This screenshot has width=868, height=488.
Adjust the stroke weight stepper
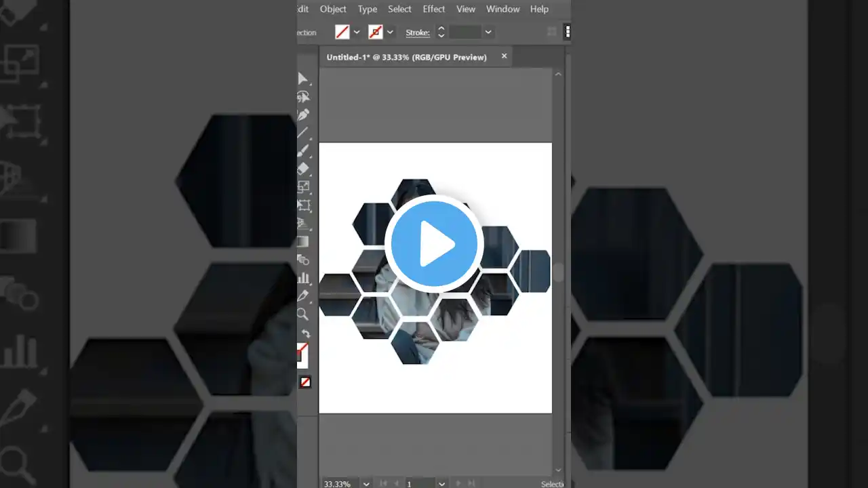coord(441,32)
